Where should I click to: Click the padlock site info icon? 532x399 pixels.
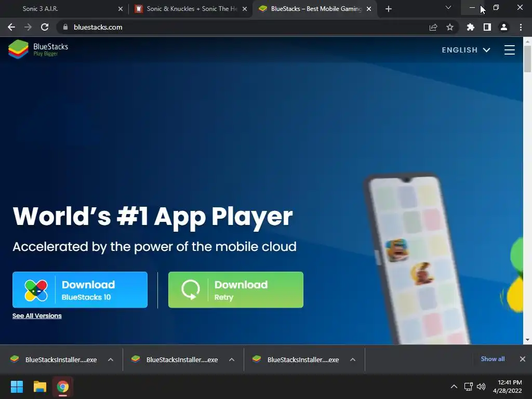[65, 27]
